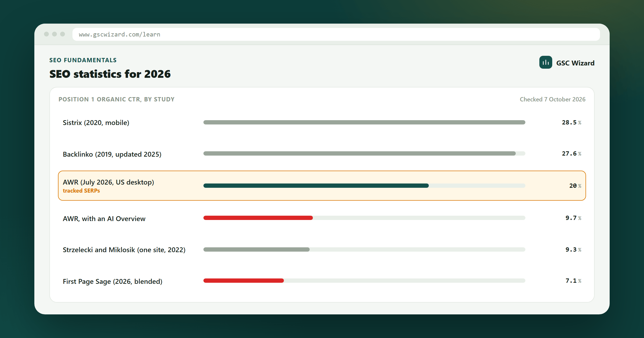Viewport: 644px width, 338px height.
Task: Click the 7.1 % value
Action: click(x=573, y=281)
